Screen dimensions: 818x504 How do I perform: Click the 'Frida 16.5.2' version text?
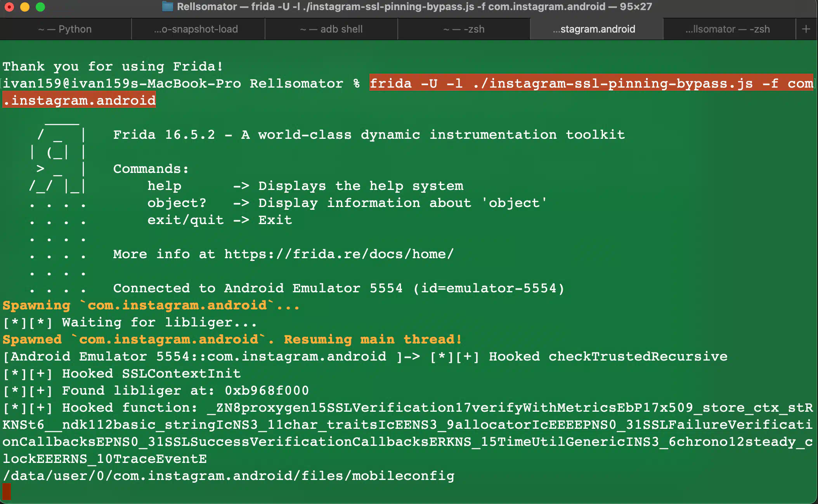pyautogui.click(x=164, y=135)
